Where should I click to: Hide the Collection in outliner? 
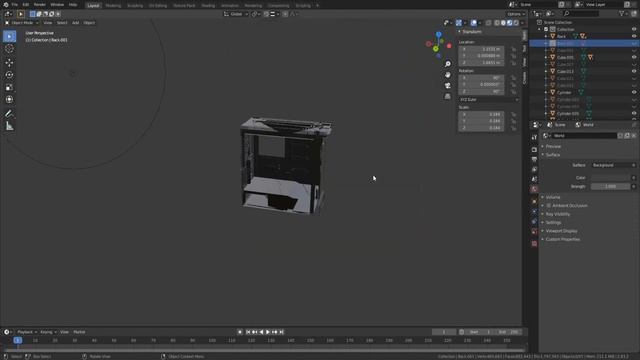click(x=634, y=29)
